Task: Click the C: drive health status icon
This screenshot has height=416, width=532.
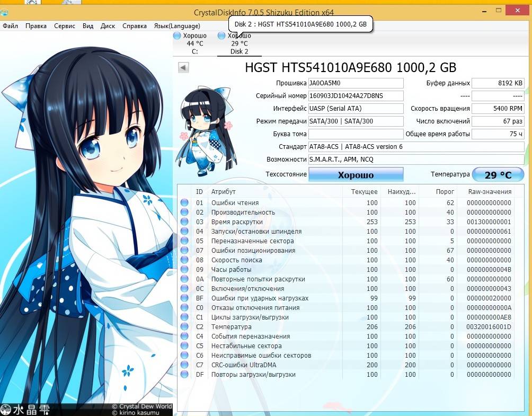Action: [177, 36]
